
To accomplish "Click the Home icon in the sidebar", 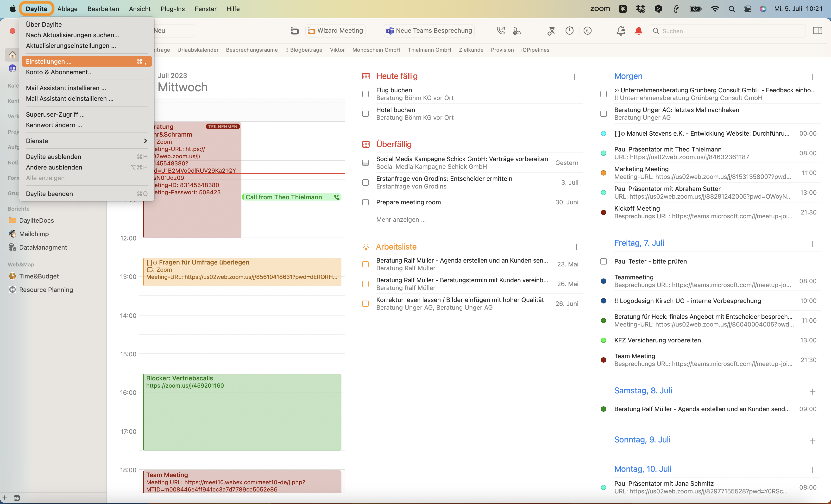I will point(13,55).
